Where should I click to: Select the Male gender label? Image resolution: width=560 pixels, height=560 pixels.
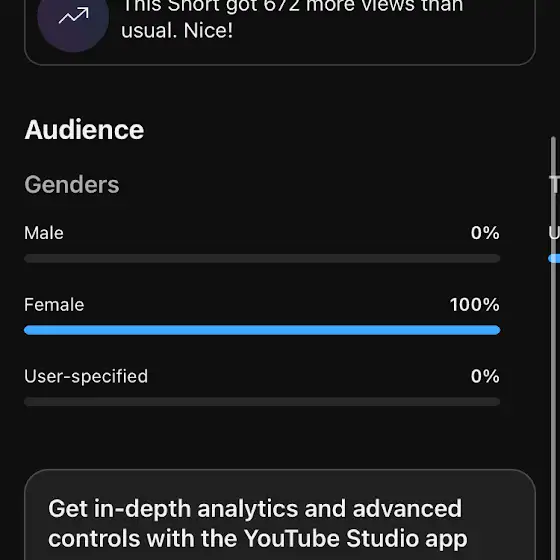(44, 233)
